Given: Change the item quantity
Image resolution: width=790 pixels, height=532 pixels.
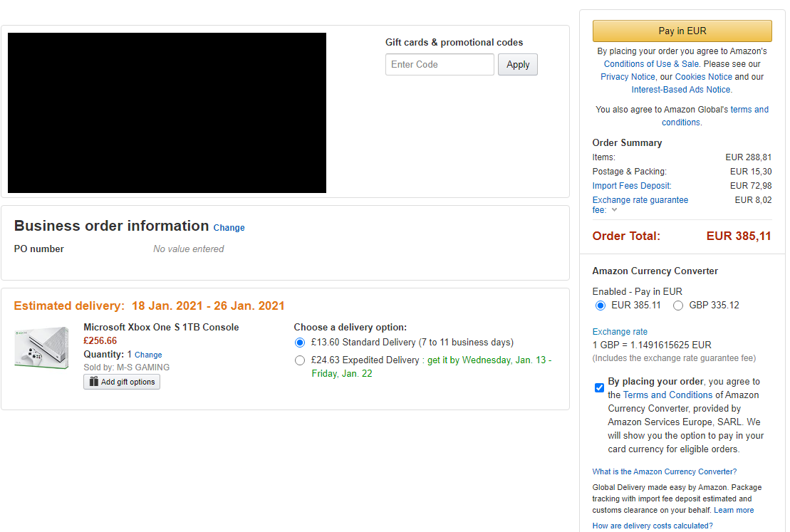Looking at the screenshot, I should tap(148, 355).
